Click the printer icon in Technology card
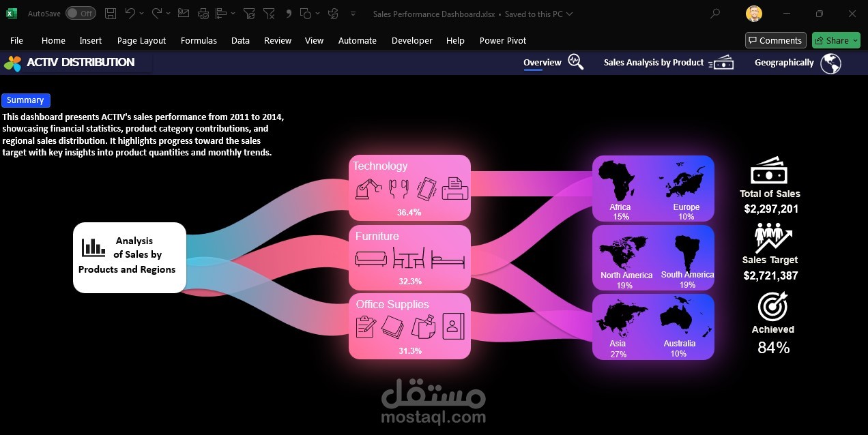This screenshot has width=868, height=435. tap(455, 188)
